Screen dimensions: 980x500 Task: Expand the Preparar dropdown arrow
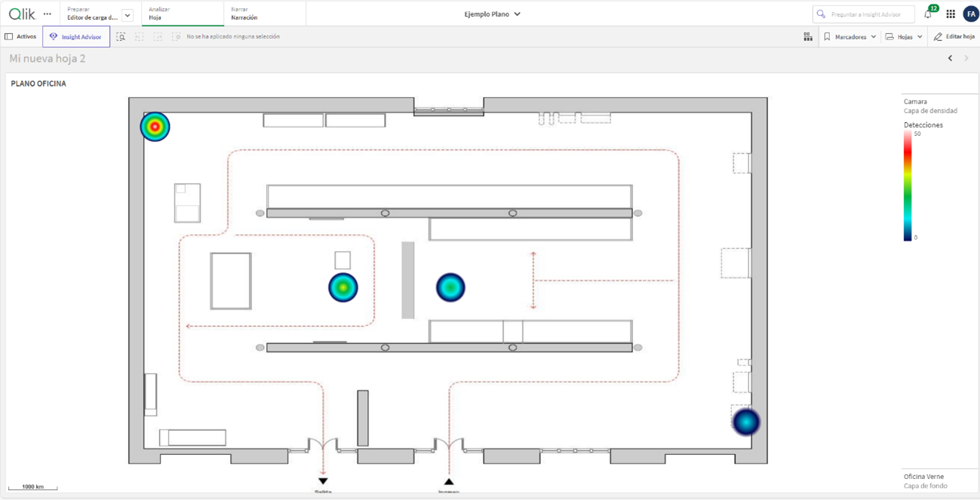tap(127, 15)
